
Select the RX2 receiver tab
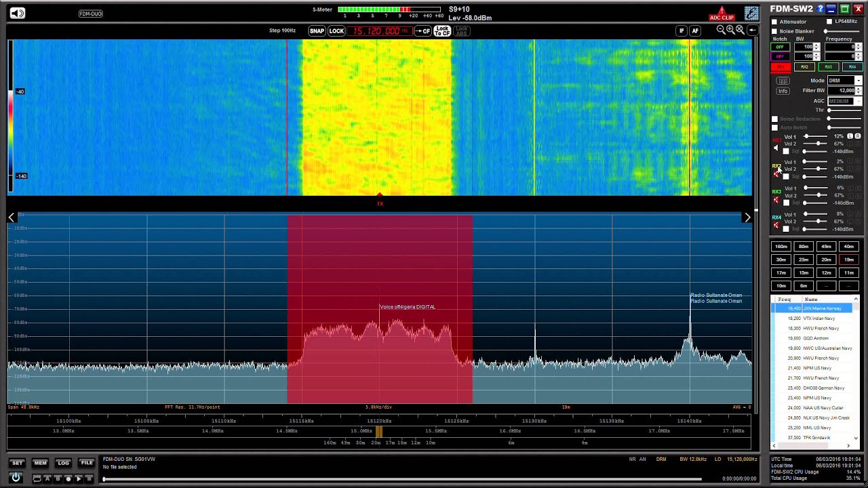(x=804, y=67)
